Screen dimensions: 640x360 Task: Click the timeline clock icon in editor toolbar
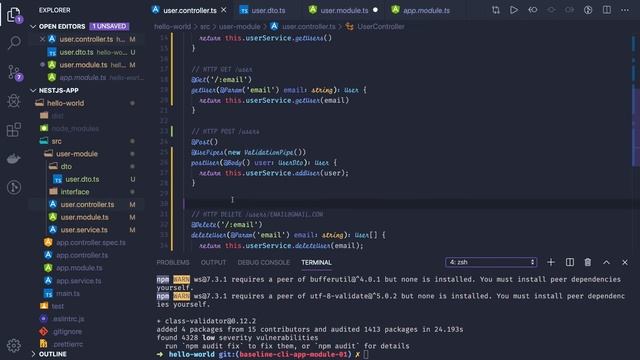[588, 10]
